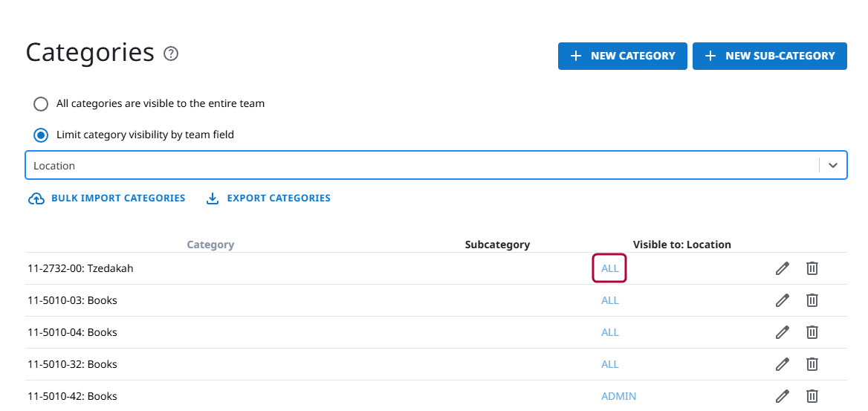The height and width of the screenshot is (411, 868).
Task: Edit the 11-2732-00: Tzedakah category
Action: coord(782,268)
